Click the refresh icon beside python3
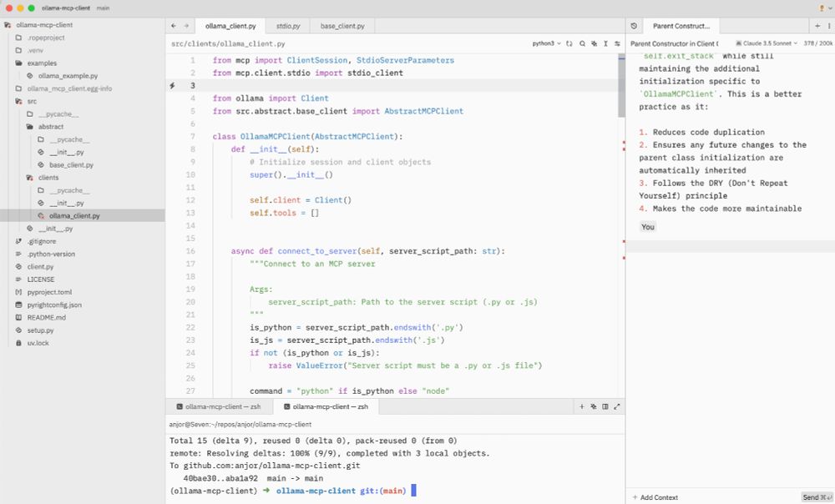 point(569,43)
